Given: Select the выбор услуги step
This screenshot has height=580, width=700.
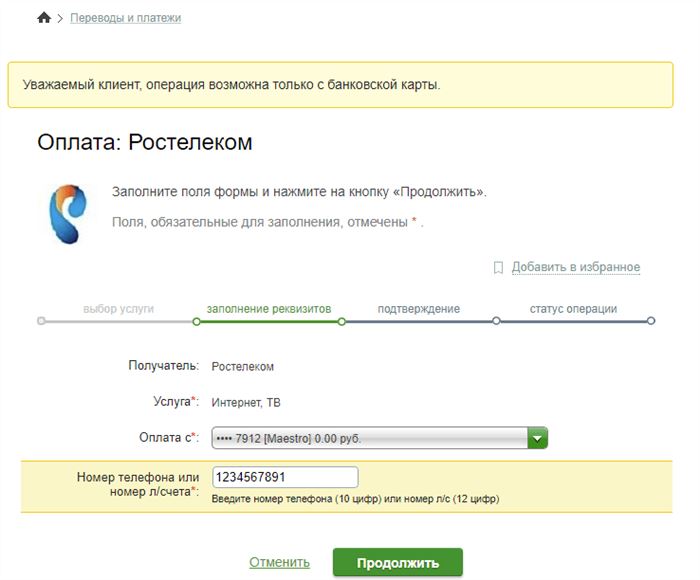Looking at the screenshot, I should click(x=118, y=309).
